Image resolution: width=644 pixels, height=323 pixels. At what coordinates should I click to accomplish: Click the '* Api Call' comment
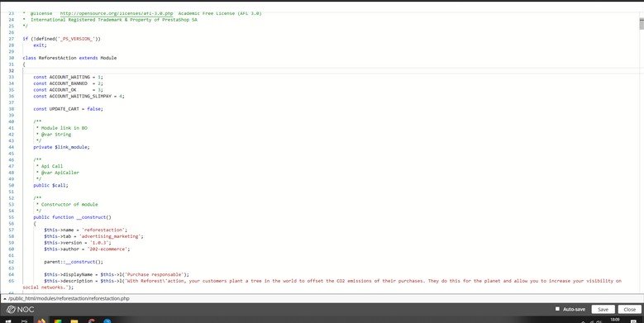pos(50,166)
